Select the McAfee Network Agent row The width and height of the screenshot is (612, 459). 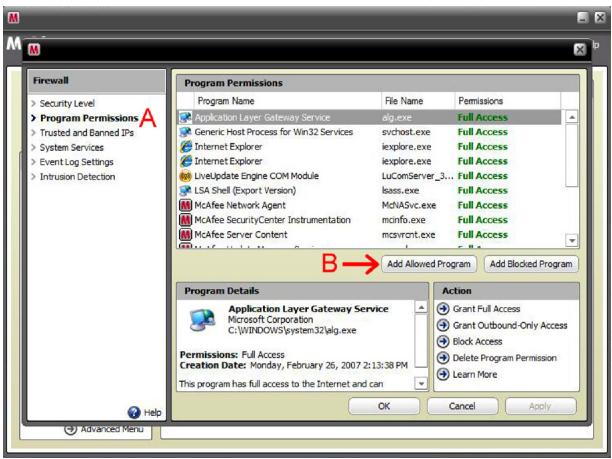[x=370, y=205]
